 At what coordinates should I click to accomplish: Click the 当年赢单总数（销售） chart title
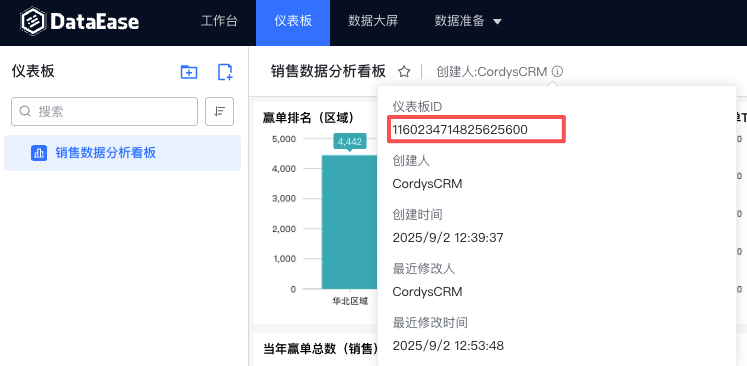pyautogui.click(x=321, y=348)
